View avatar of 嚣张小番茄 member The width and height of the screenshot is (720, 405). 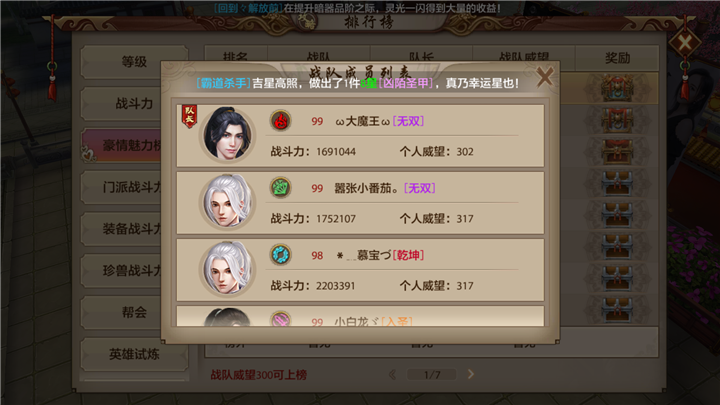[x=227, y=201]
